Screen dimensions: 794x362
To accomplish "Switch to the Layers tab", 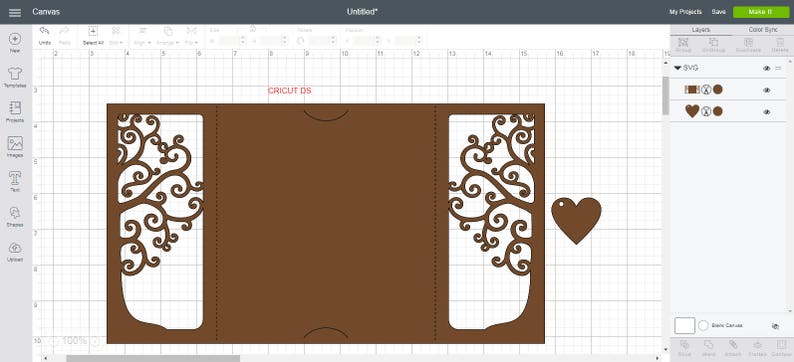I will tap(701, 30).
